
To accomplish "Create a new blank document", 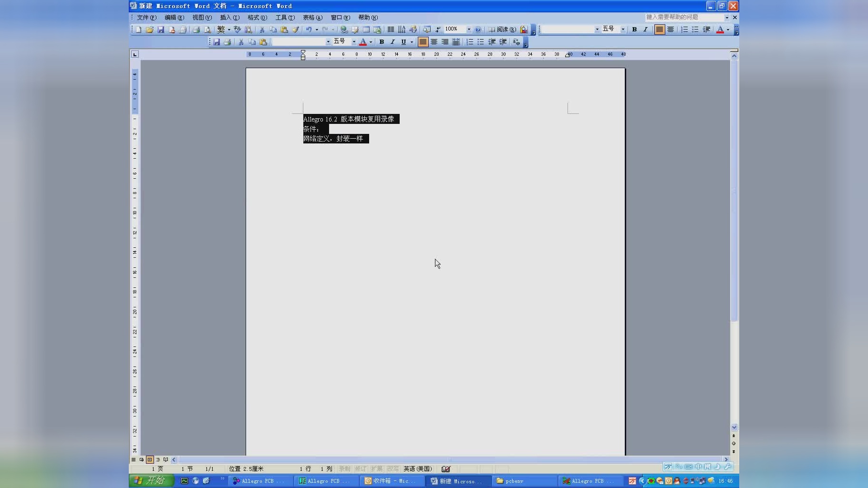I will tap(138, 30).
